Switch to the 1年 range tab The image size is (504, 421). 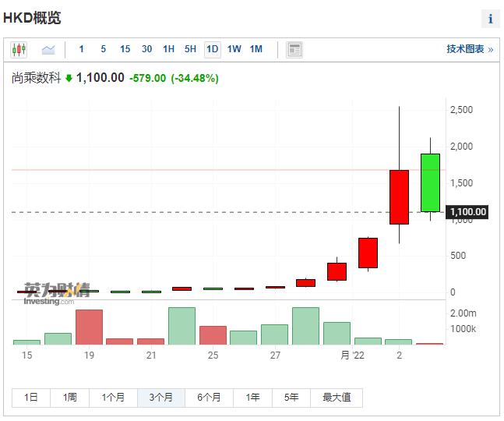click(x=253, y=398)
